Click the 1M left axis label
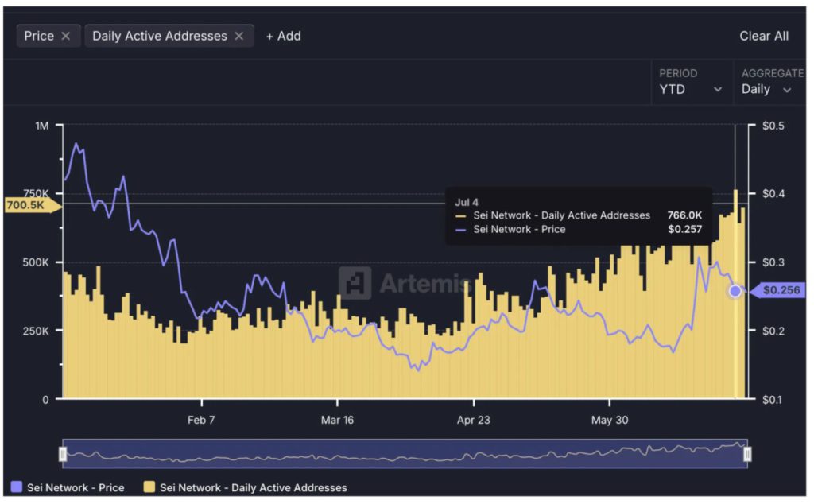 pos(42,126)
